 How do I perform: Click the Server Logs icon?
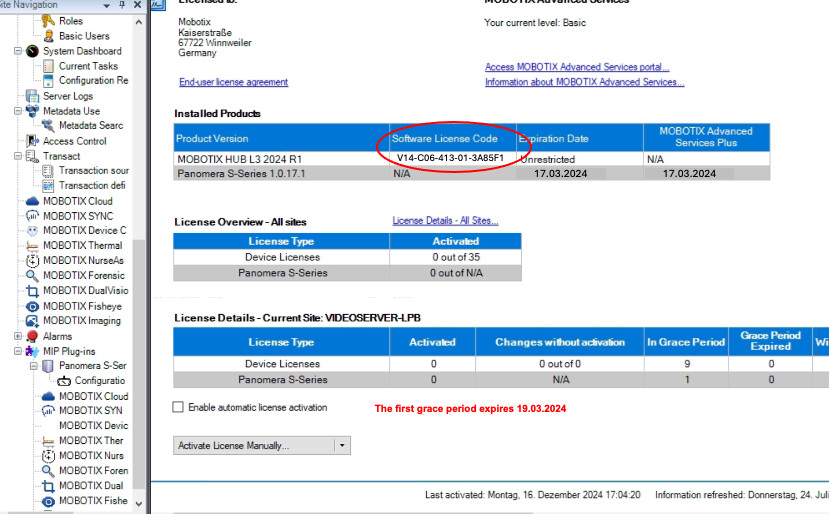pos(32,96)
